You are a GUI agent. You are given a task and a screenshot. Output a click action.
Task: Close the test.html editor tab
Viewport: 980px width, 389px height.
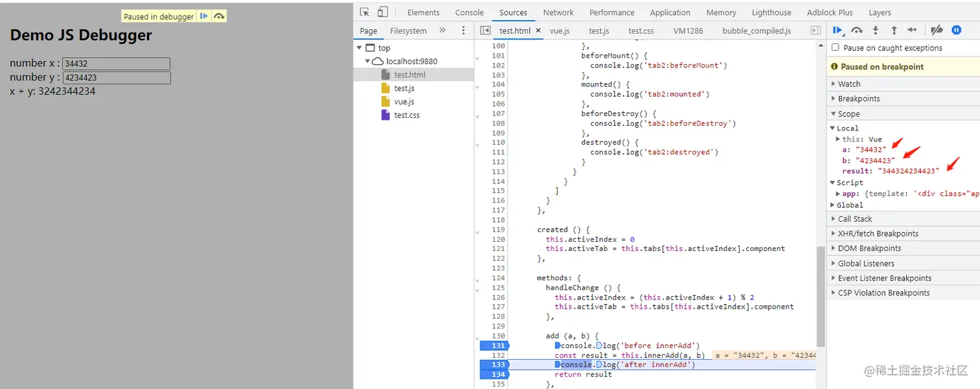[538, 30]
